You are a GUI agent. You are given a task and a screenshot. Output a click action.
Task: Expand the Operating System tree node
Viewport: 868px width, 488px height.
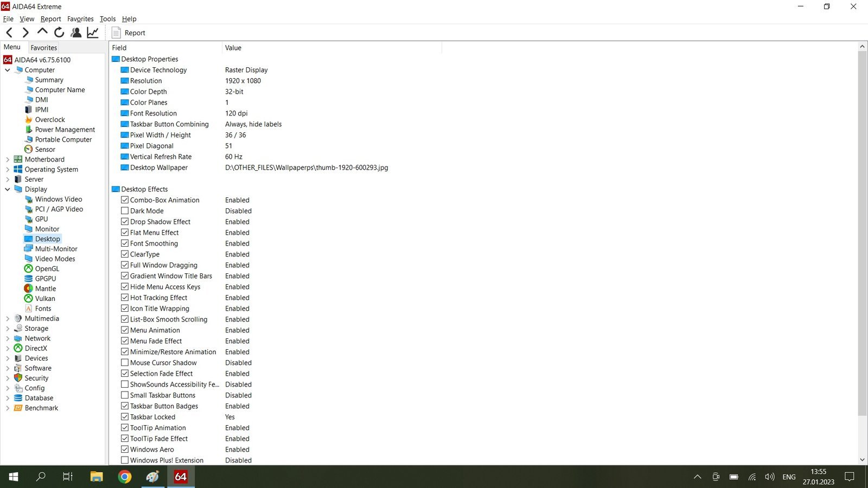(x=8, y=170)
